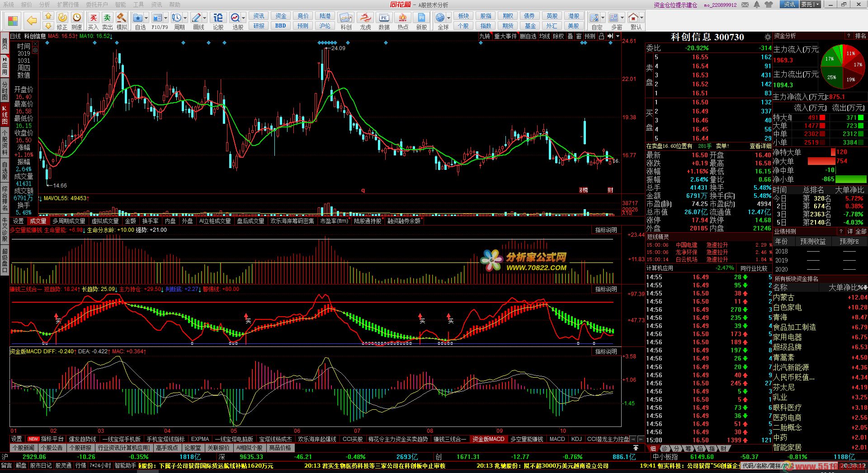Toggle the skip-to-end arrow on chart bar
868x473 pixels.
[x=610, y=36]
